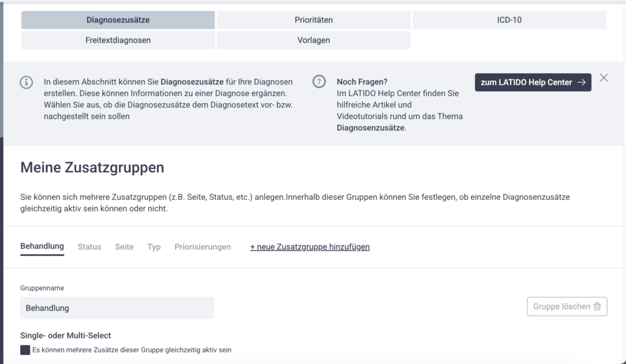626x364 pixels.
Task: Go to Freitextdiagnosen tab
Action: [x=118, y=40]
